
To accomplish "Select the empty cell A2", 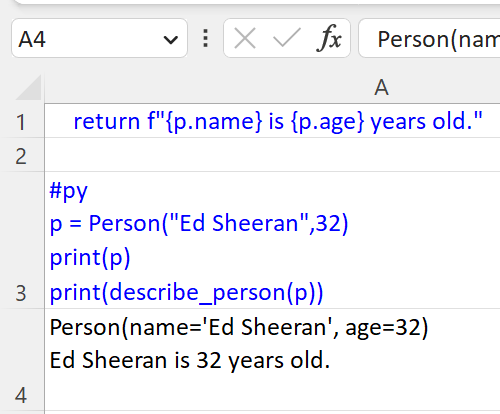I will (x=272, y=155).
